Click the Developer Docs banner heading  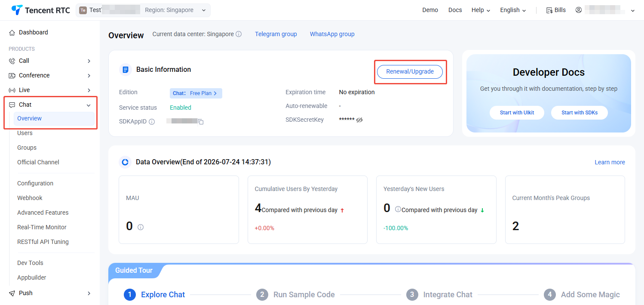coord(549,72)
